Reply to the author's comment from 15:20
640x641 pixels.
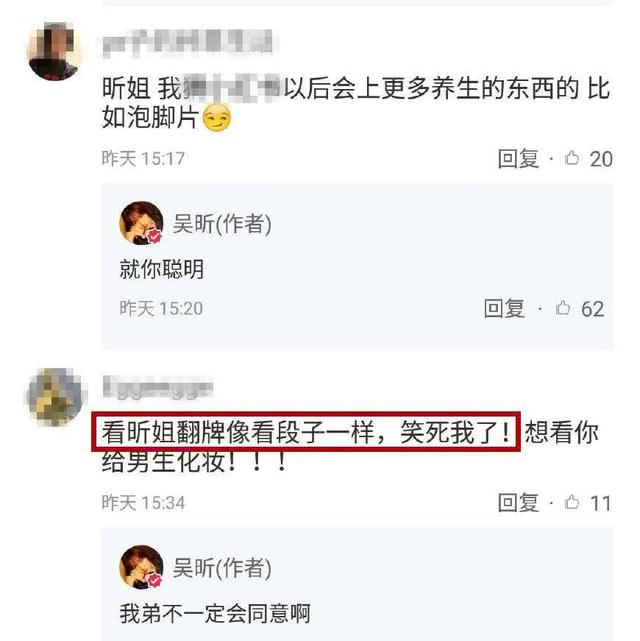(504, 308)
